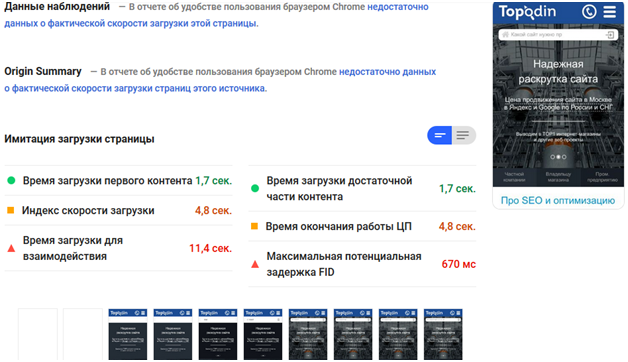Select the Владельцу магазина tab in preview
Image resolution: width=628 pixels, height=362 pixels.
coord(558,177)
